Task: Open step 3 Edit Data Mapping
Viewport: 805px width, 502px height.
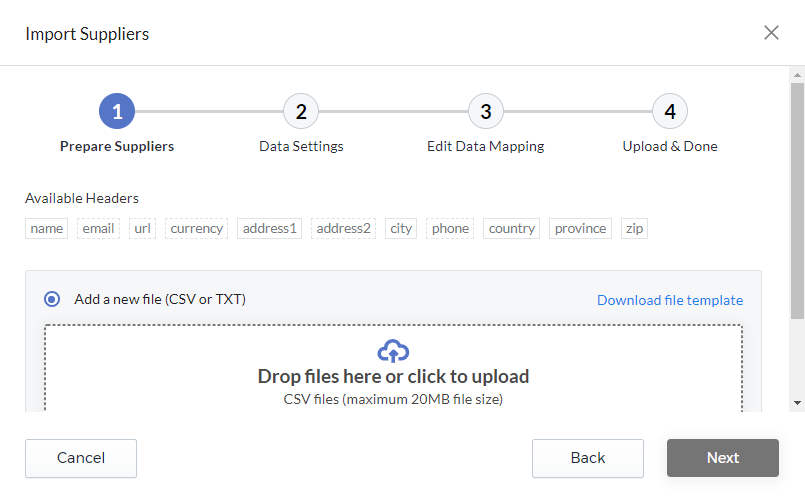Action: tap(486, 111)
